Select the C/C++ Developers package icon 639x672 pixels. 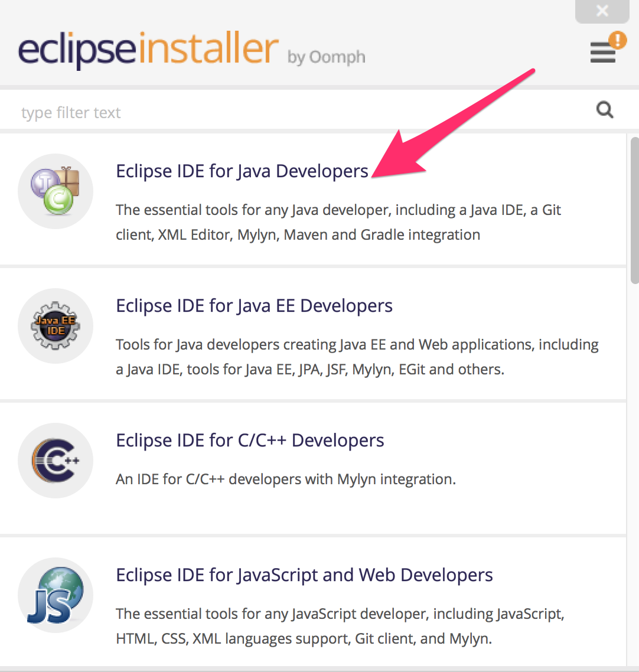[x=55, y=460]
